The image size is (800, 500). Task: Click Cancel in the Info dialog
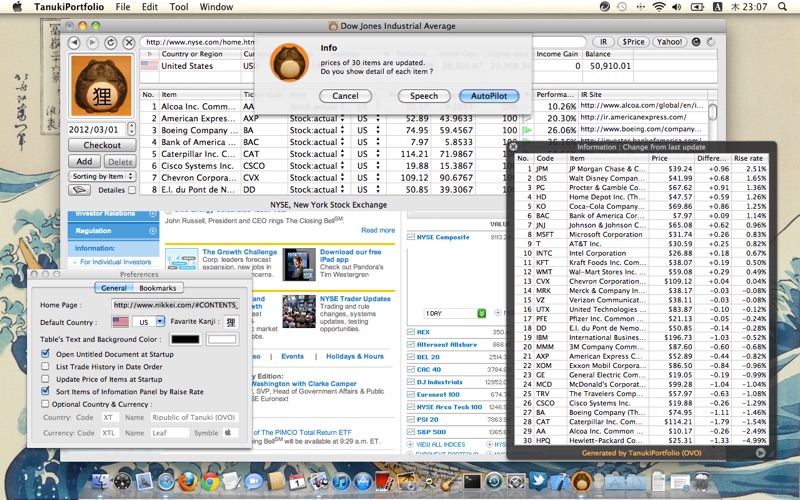345,95
